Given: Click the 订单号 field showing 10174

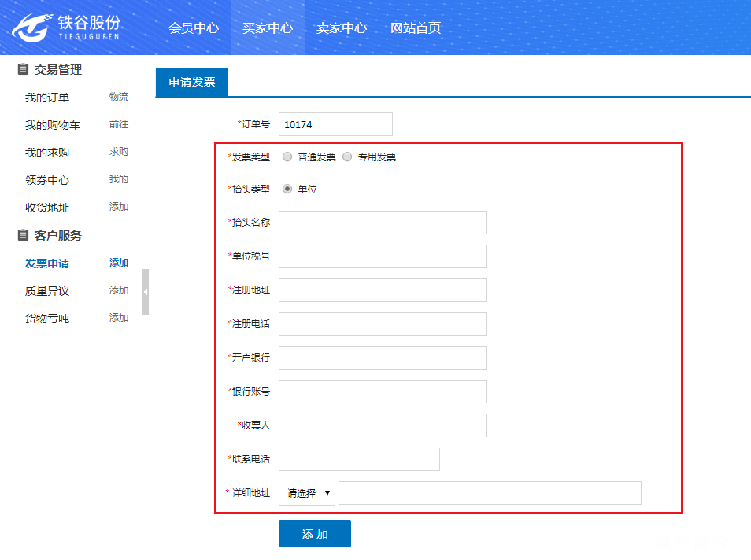Looking at the screenshot, I should [x=335, y=124].
